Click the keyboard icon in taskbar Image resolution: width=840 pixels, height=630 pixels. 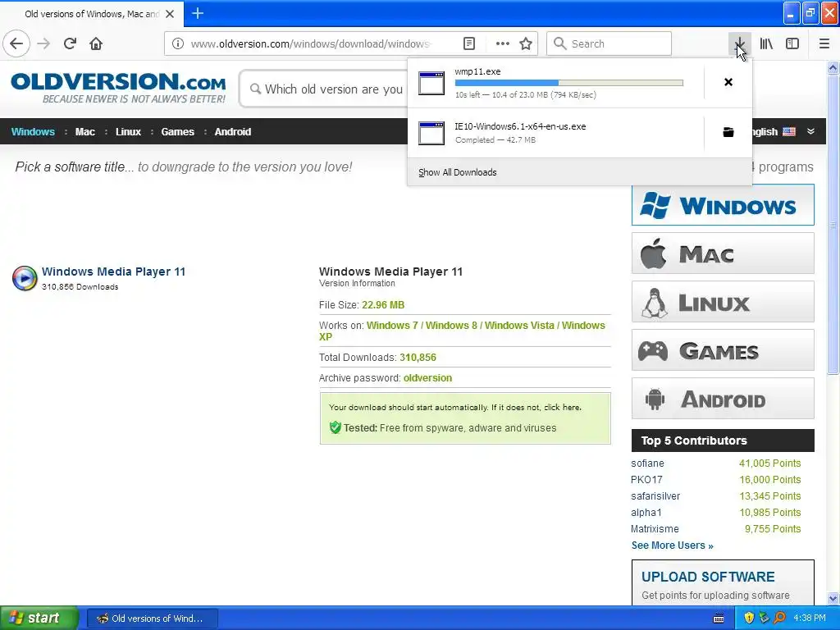coord(719,619)
